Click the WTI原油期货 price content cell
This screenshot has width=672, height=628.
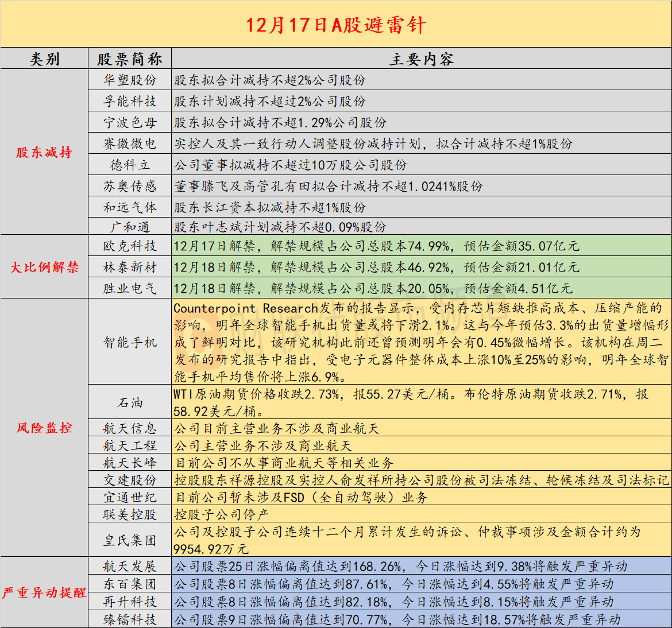pos(422,402)
